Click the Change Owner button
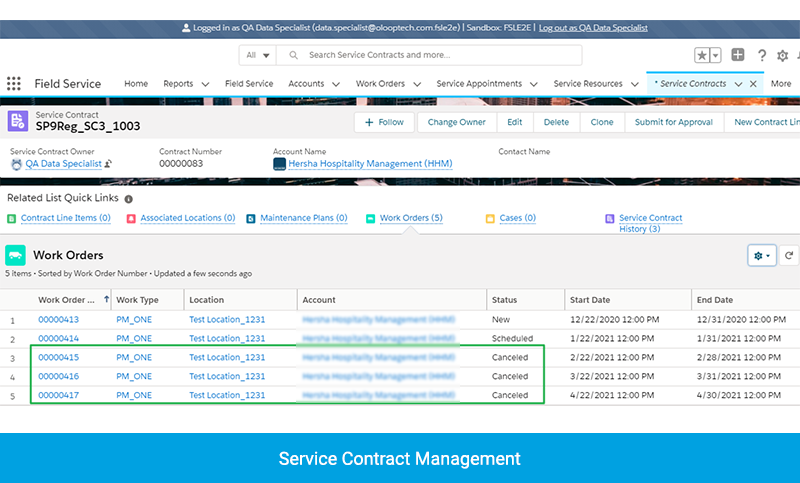The height and width of the screenshot is (483, 800). pos(457,122)
